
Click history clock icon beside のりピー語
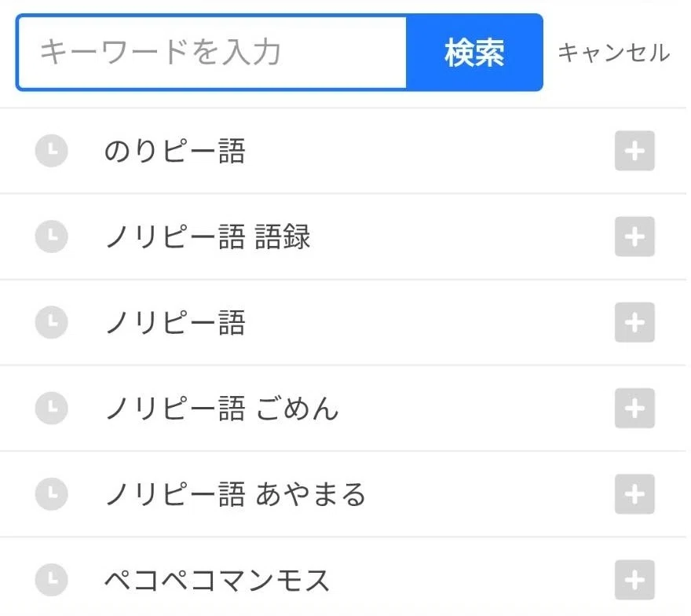click(x=52, y=150)
